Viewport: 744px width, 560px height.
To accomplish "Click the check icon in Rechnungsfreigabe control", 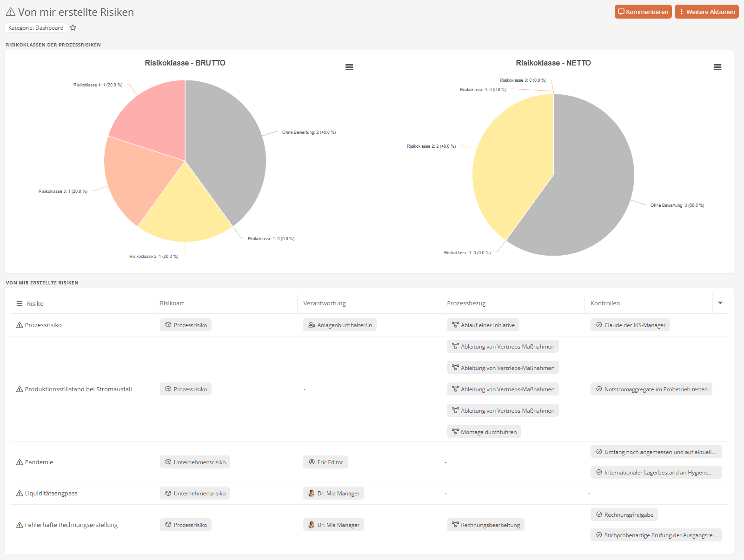I will coord(599,514).
